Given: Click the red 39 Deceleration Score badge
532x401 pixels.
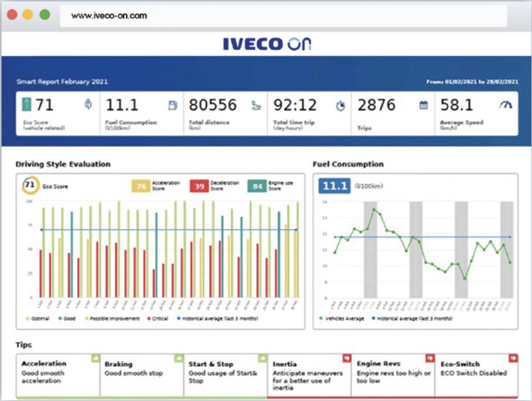Looking at the screenshot, I should (199, 186).
